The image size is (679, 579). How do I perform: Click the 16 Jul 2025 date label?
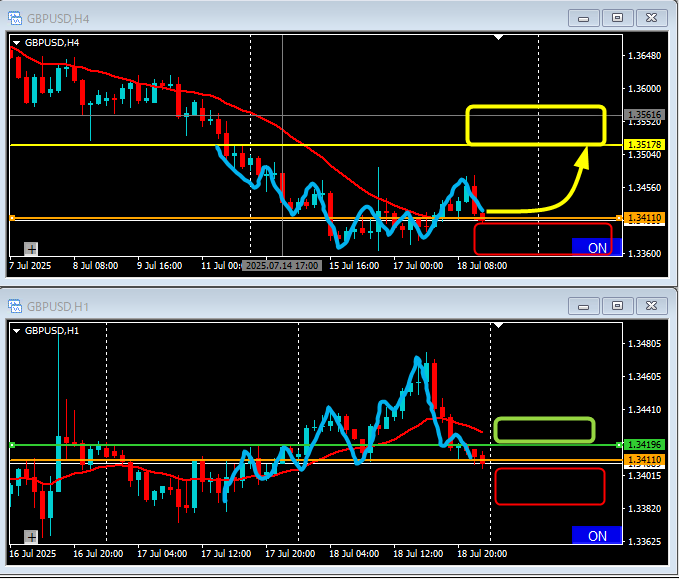click(x=32, y=553)
